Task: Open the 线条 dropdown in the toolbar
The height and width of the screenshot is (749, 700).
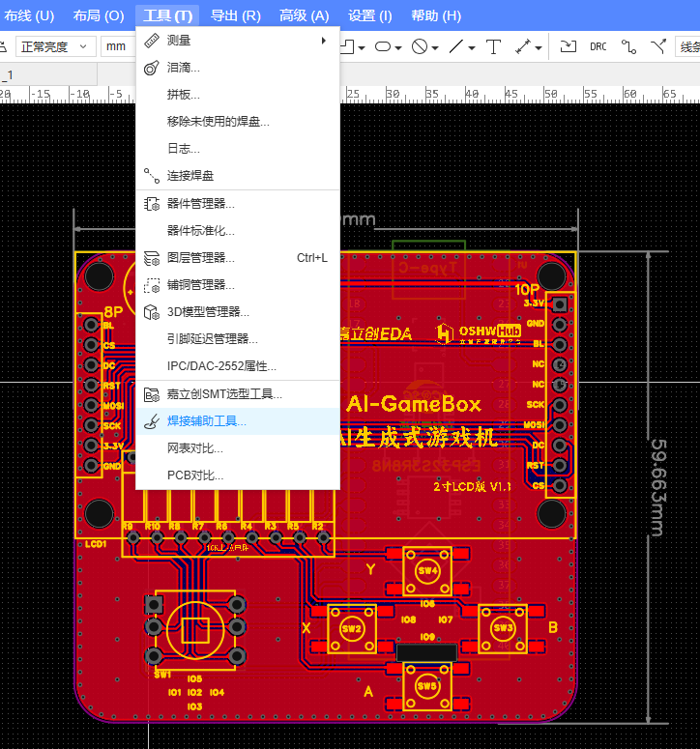Action: pyautogui.click(x=688, y=46)
